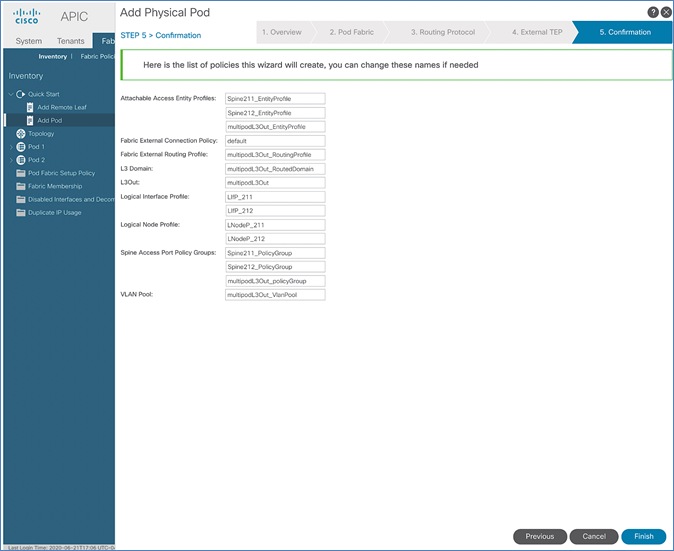Click the Last Login Time status text
Image resolution: width=674 pixels, height=551 pixels.
61,548
